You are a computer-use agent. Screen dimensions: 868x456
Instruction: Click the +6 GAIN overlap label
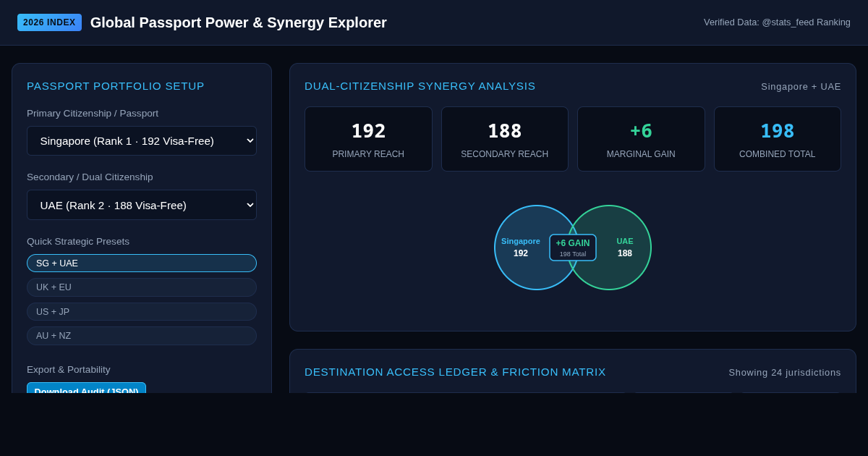point(573,248)
